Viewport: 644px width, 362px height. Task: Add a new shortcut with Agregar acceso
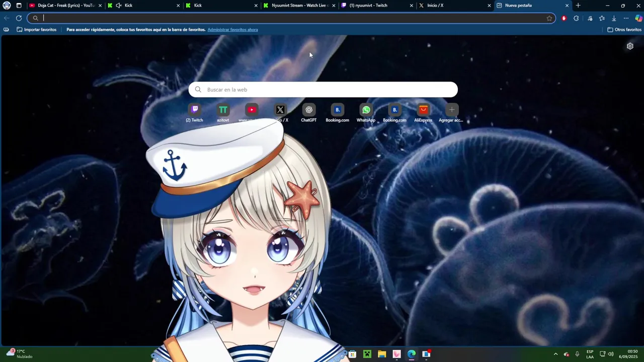coord(451,113)
